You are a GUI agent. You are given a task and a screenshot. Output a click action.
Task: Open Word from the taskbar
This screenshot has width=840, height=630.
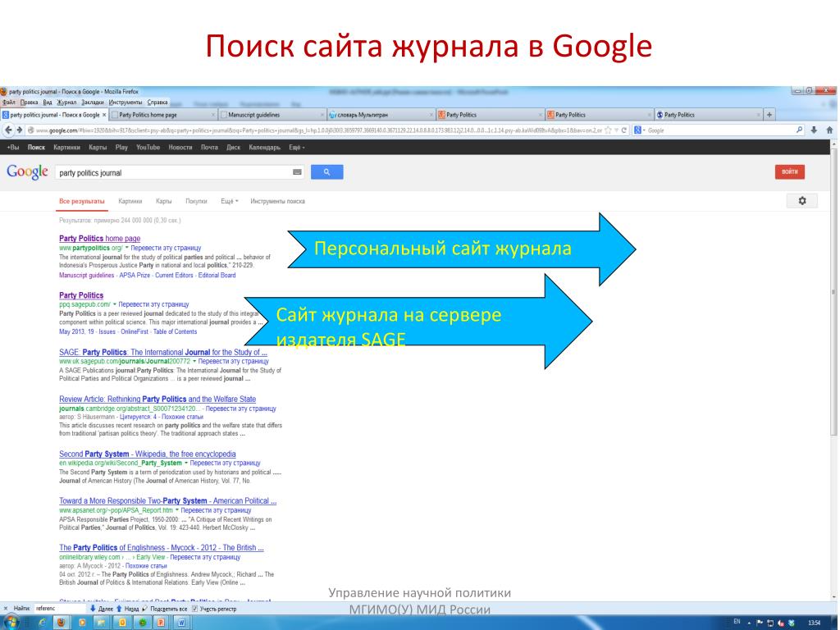[181, 623]
